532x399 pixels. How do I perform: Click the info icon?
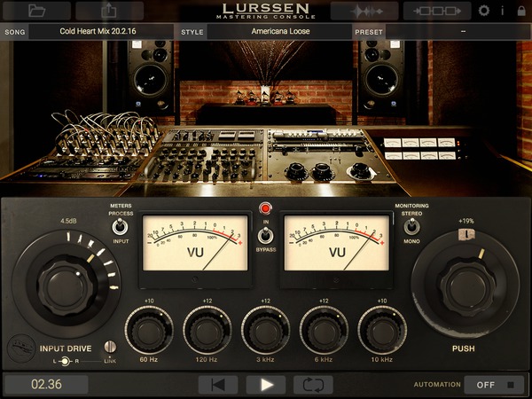pyautogui.click(x=502, y=11)
